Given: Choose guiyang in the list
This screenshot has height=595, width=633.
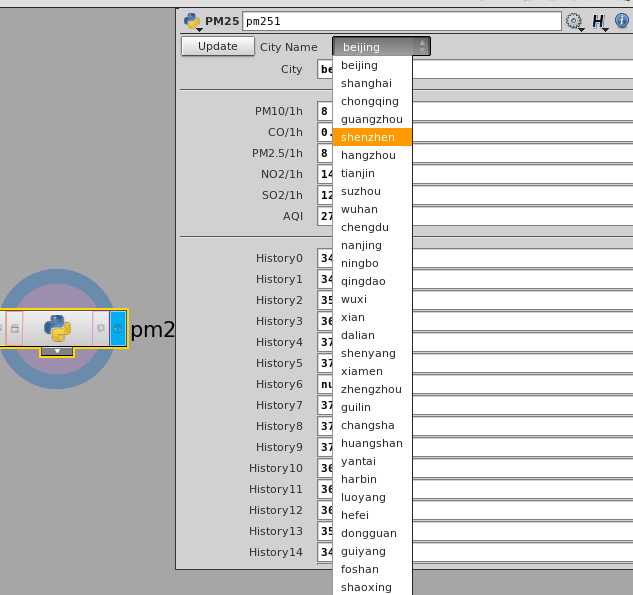Looking at the screenshot, I should [x=372, y=551].
